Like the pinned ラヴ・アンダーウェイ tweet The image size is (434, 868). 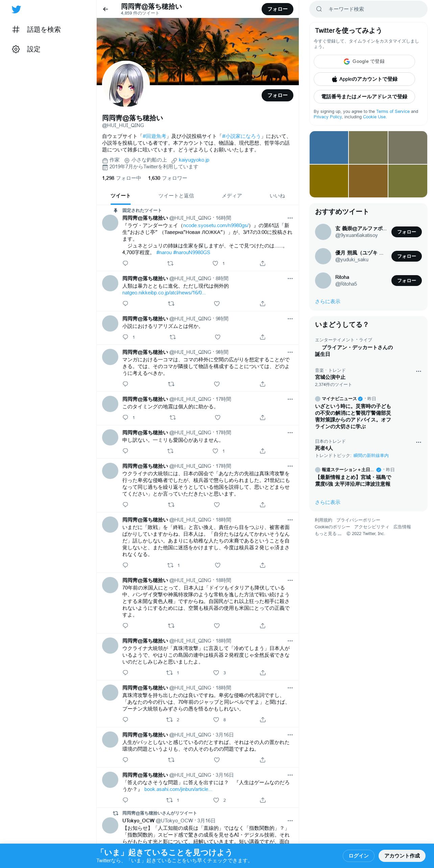click(215, 263)
